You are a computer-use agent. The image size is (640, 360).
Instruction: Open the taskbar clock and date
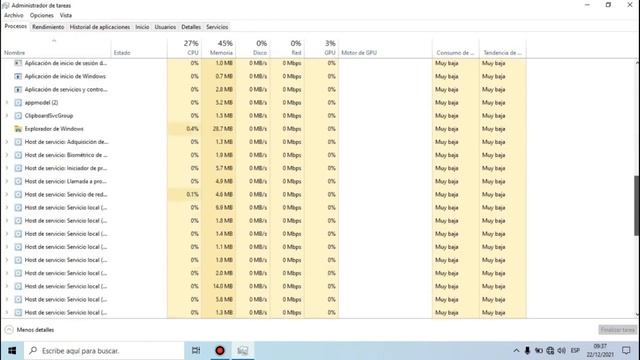(x=600, y=351)
